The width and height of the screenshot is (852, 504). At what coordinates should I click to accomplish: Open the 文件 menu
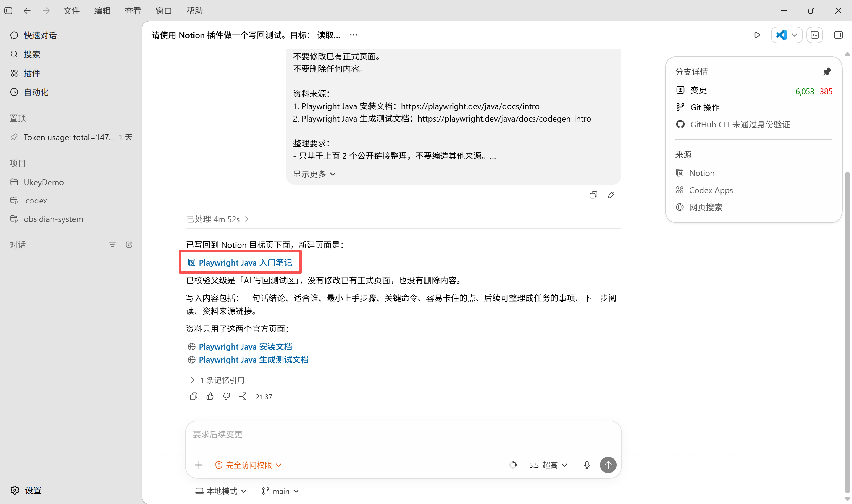pyautogui.click(x=71, y=11)
